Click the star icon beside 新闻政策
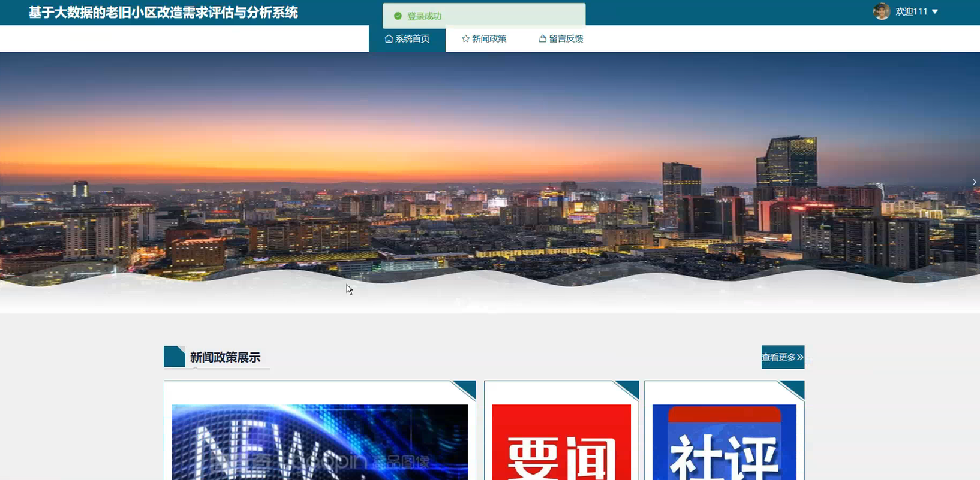This screenshot has width=980, height=480. click(465, 39)
